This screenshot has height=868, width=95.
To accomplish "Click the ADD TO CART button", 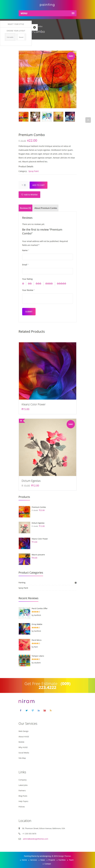I will tap(39, 185).
